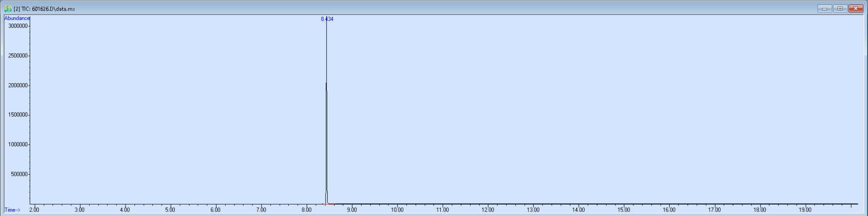Click the 11.00 time axis label
The image size is (868, 216).
click(x=442, y=210)
